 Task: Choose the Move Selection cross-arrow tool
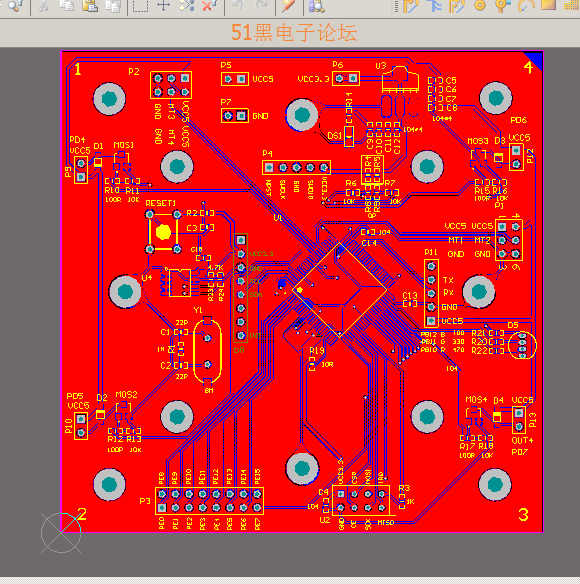(x=164, y=5)
